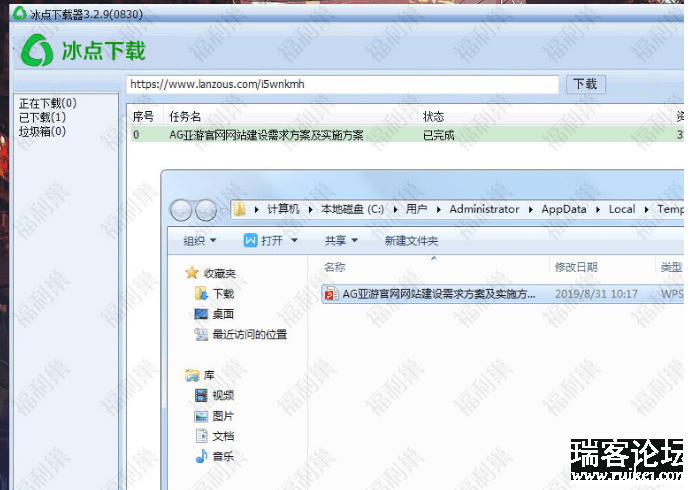Click 用户 in the address path
Image resolution: width=694 pixels, height=490 pixels.
point(416,209)
